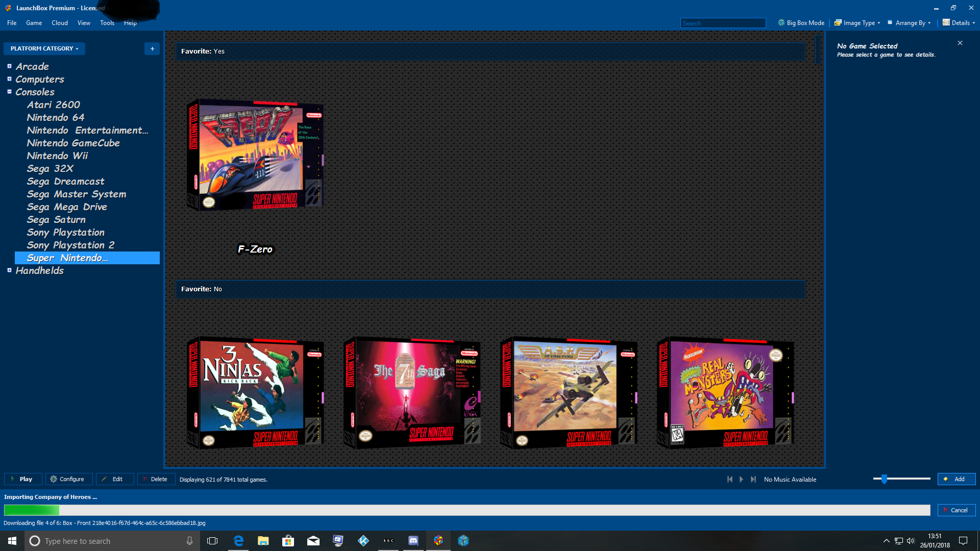Select The 7th Saga box art
Viewport: 980px width, 551px height.
pyautogui.click(x=412, y=393)
